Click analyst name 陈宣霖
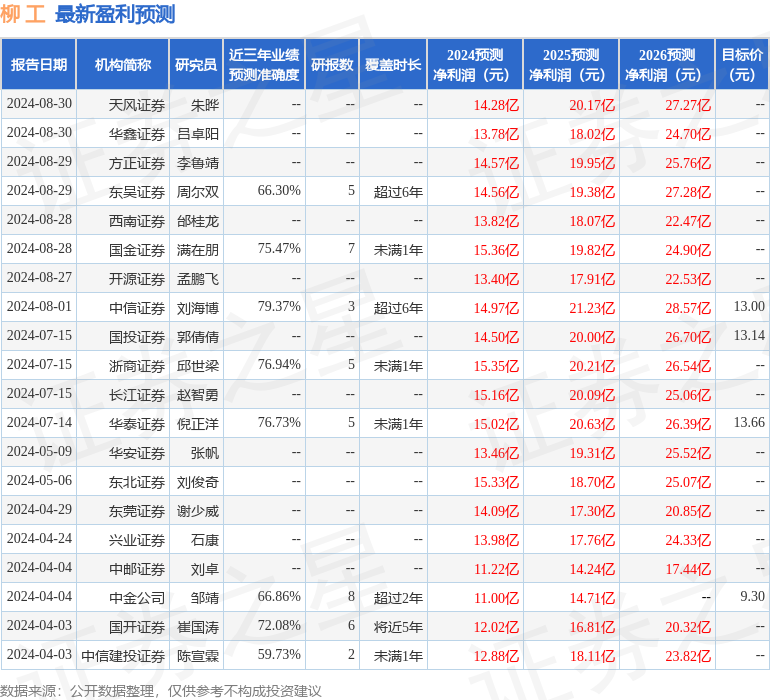The height and width of the screenshot is (700, 770). 198,656
